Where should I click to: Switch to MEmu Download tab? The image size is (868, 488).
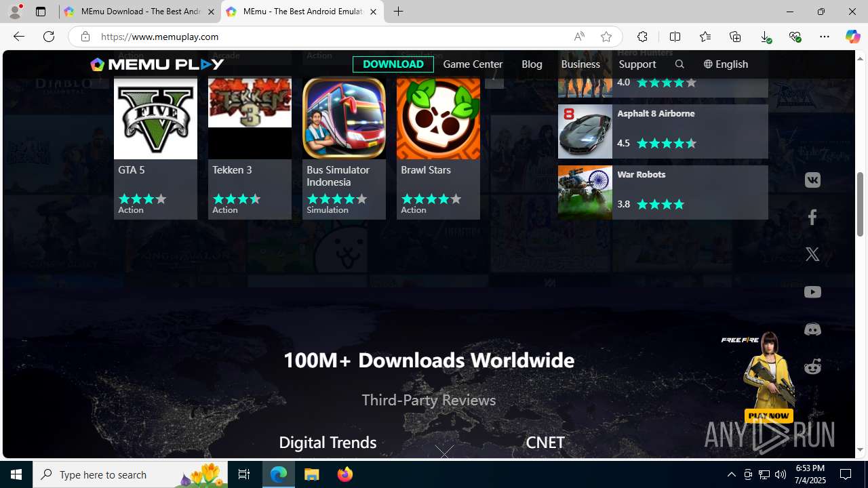pyautogui.click(x=139, y=12)
